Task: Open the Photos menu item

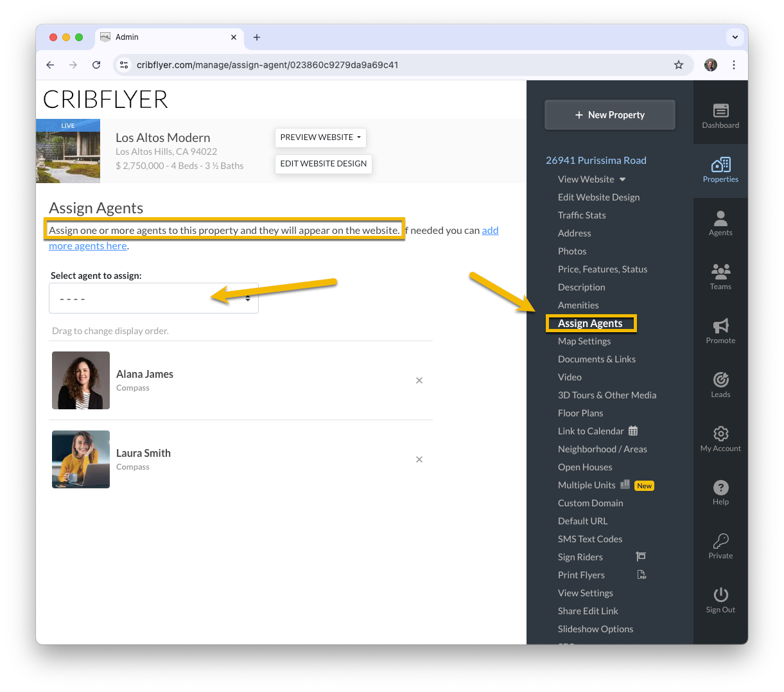Action: point(572,251)
